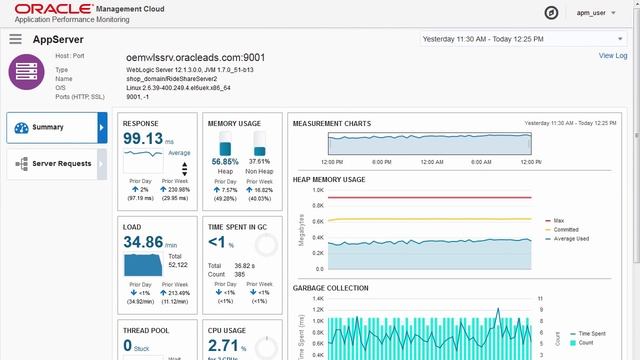Click the Load area chart thumbnail

[143, 264]
